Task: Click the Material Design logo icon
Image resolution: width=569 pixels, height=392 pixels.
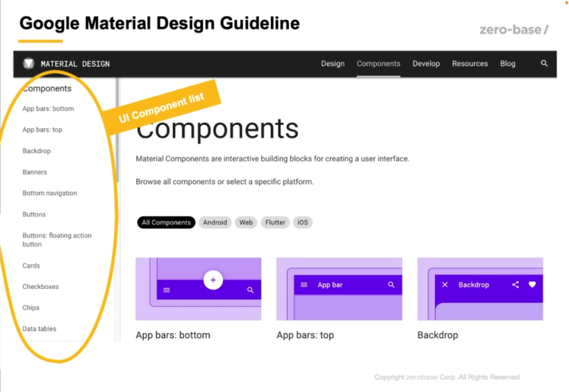Action: click(29, 63)
